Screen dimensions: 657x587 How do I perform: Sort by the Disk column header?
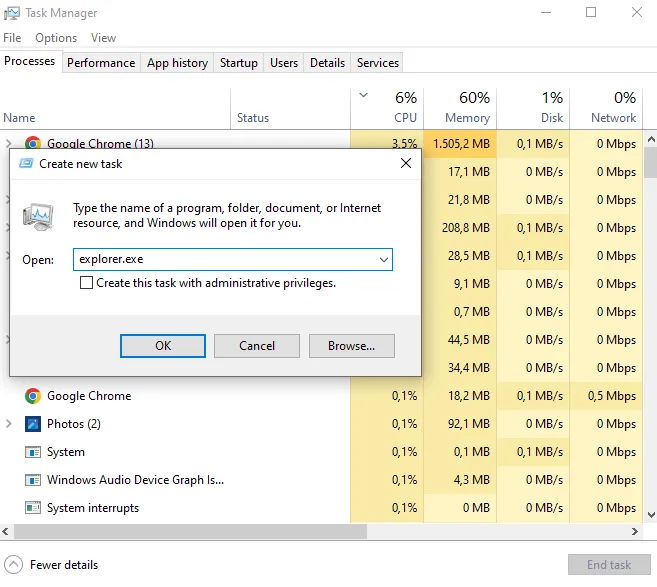(533, 109)
